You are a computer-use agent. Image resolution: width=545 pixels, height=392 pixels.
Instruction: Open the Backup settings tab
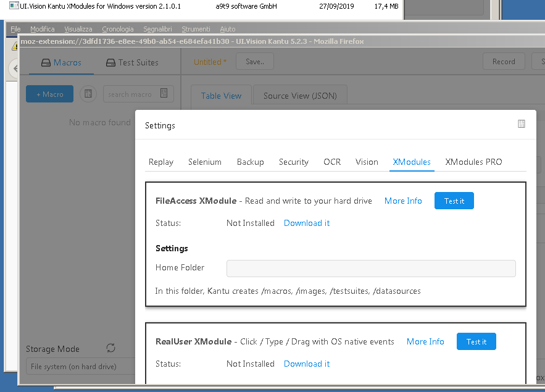coord(250,162)
